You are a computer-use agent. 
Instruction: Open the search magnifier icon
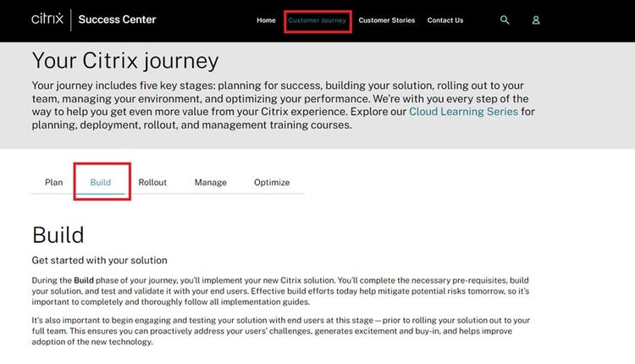(x=505, y=19)
